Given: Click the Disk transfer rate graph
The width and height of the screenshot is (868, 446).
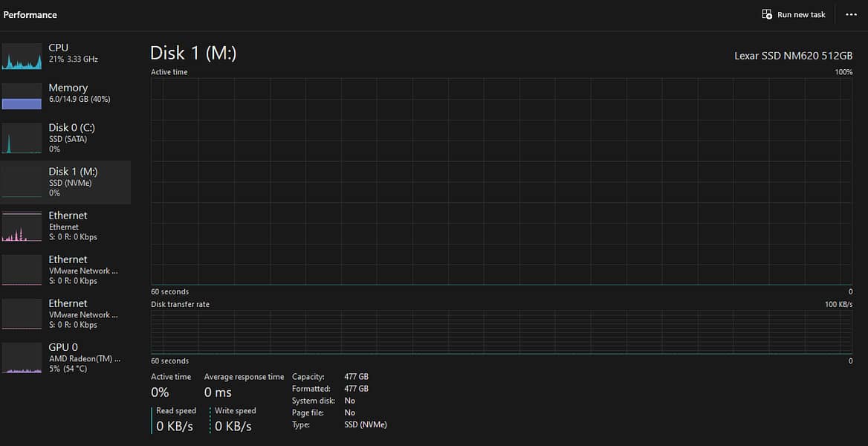Looking at the screenshot, I should 502,332.
